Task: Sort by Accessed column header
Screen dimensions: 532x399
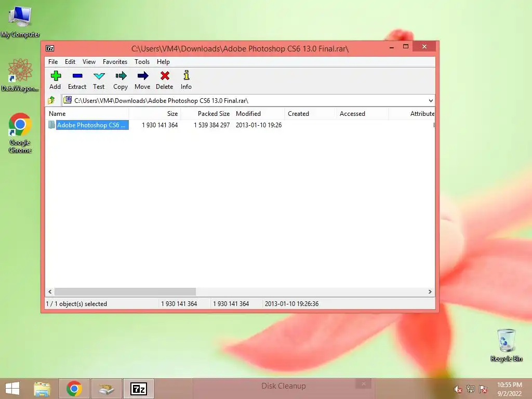Action: pyautogui.click(x=362, y=114)
